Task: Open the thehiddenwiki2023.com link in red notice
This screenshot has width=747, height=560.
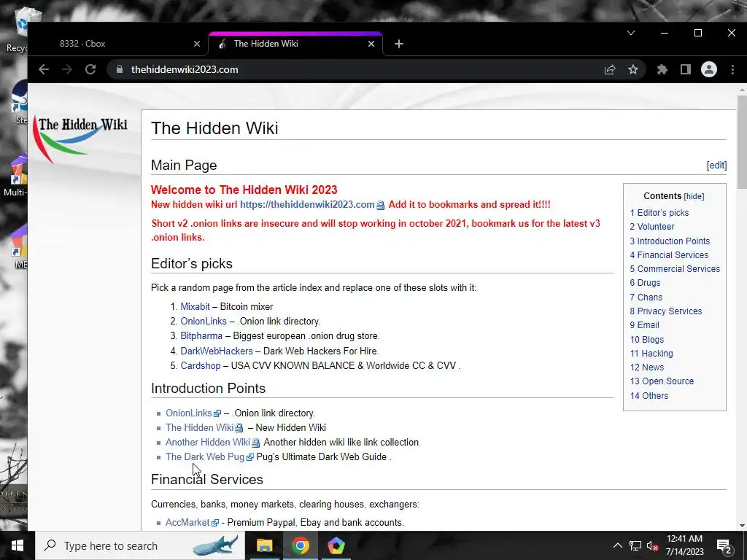Action: click(307, 205)
